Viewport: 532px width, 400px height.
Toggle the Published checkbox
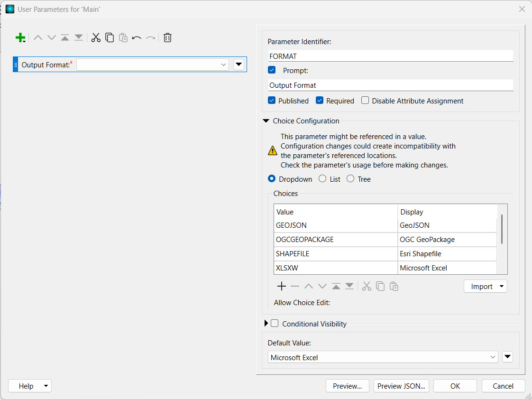tap(272, 101)
